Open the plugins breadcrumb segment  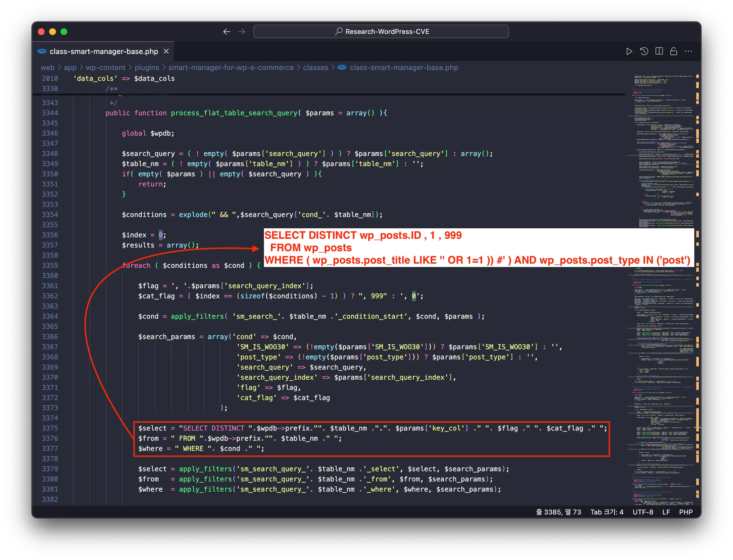(x=146, y=68)
